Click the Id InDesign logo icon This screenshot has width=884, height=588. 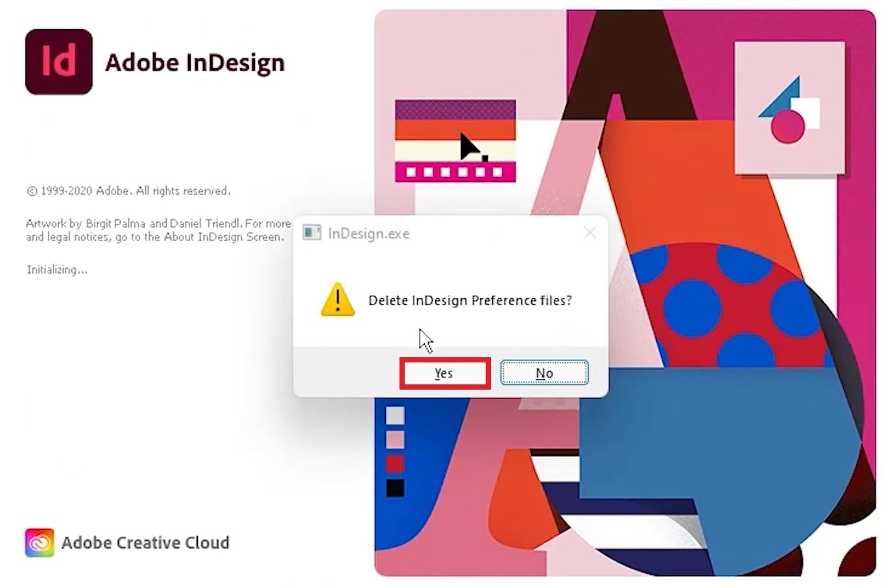(59, 62)
